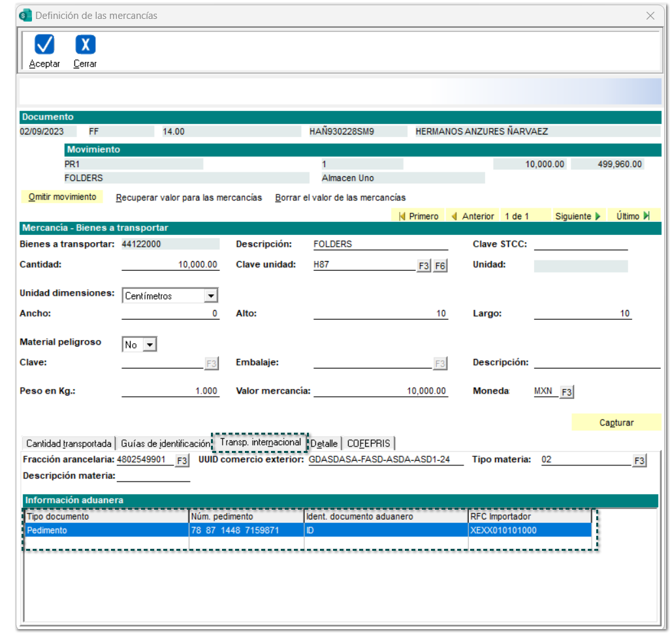Jump to Último record
This screenshot has height=635, width=672.
pos(633,216)
